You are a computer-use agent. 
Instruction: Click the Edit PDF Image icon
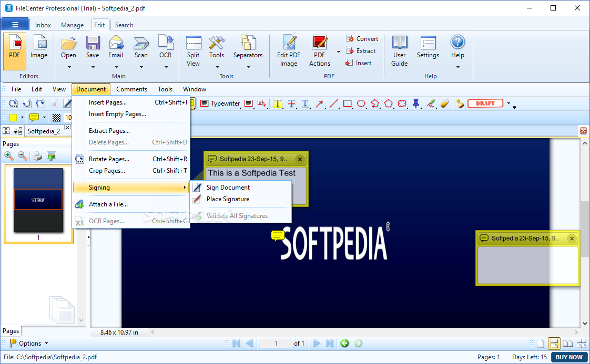pos(289,51)
